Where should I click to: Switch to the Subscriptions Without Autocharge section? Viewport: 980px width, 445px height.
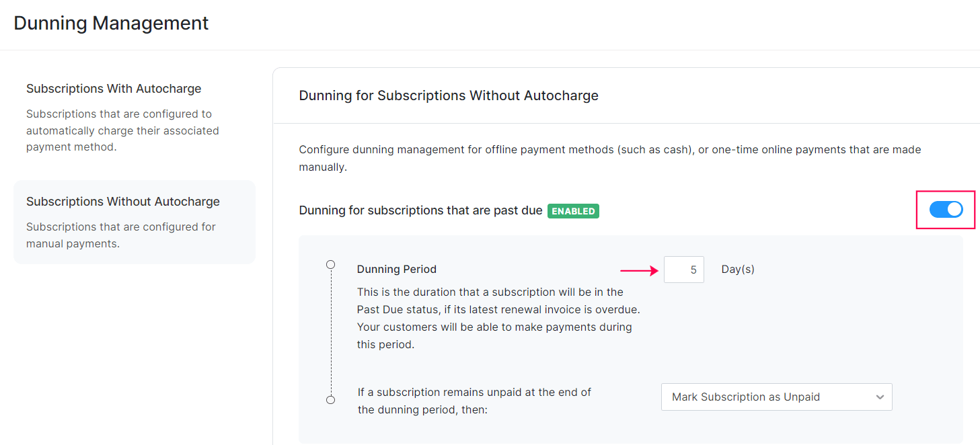pyautogui.click(x=123, y=201)
